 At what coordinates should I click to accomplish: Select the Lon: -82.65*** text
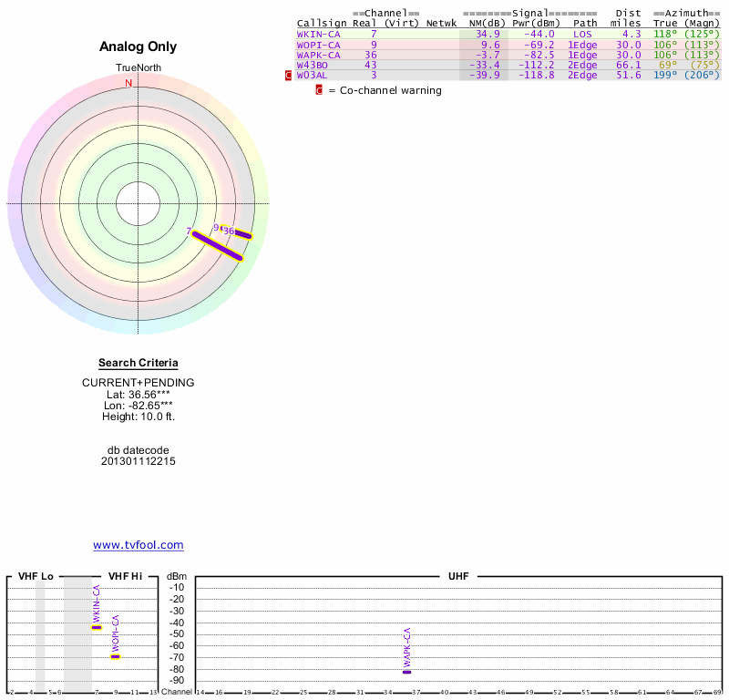coord(139,406)
